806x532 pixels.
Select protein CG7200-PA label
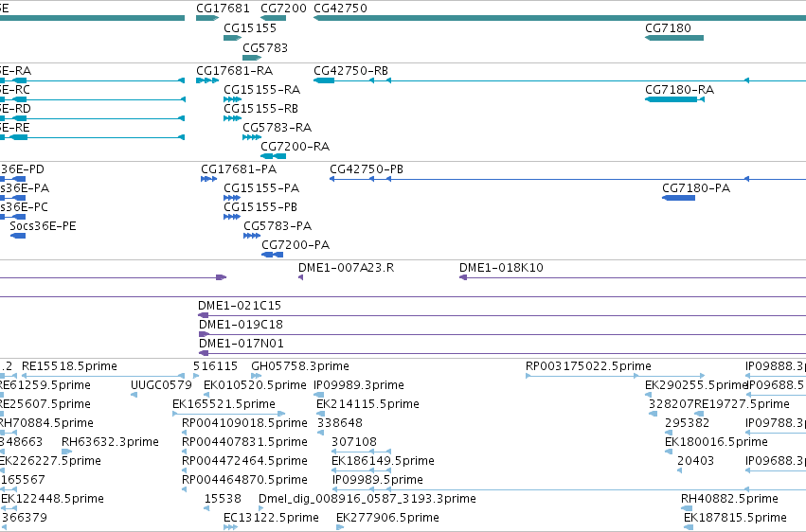tap(296, 245)
